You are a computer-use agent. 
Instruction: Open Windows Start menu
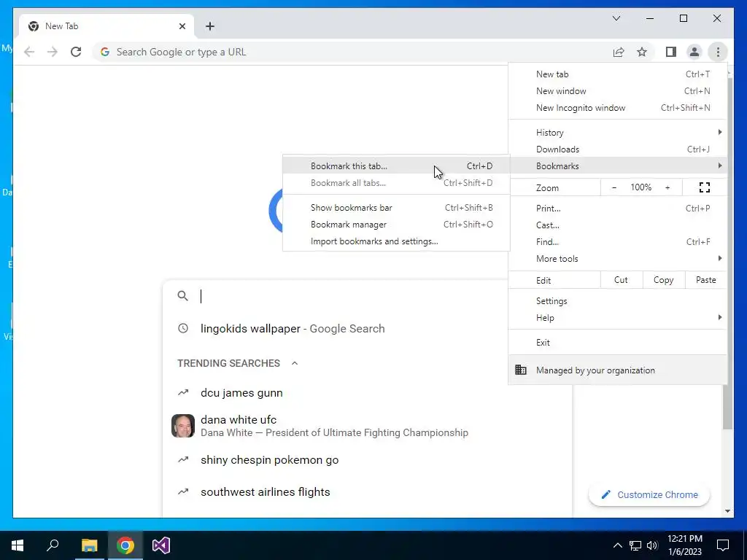click(18, 545)
